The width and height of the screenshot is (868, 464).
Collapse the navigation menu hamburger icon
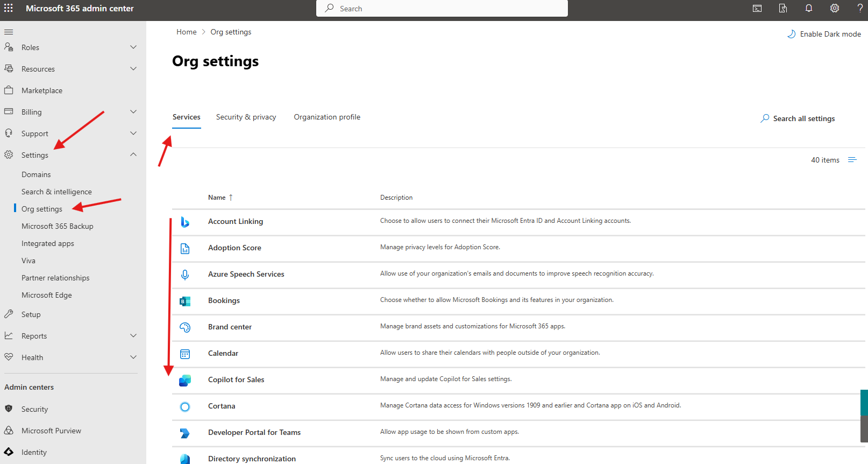pos(9,32)
